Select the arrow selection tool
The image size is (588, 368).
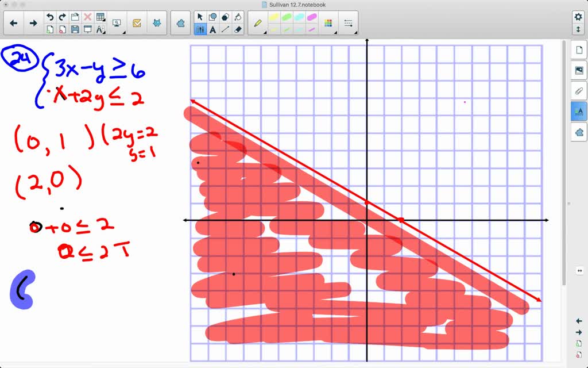200,16
